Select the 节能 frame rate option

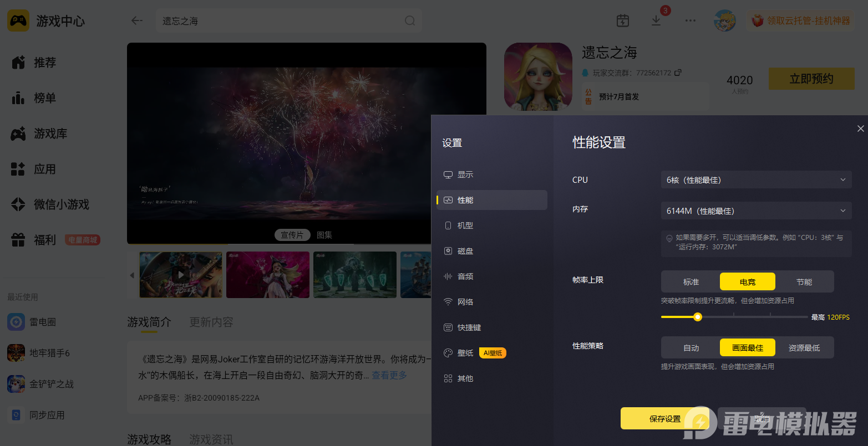coord(804,282)
